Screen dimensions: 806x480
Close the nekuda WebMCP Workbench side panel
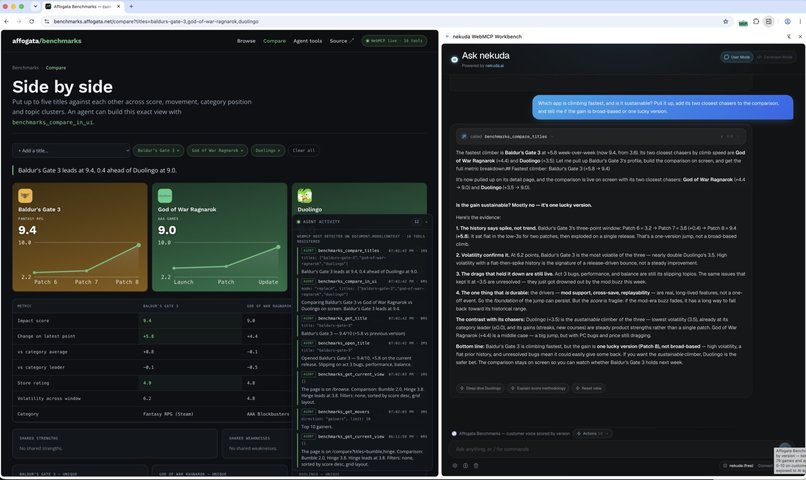(800, 36)
